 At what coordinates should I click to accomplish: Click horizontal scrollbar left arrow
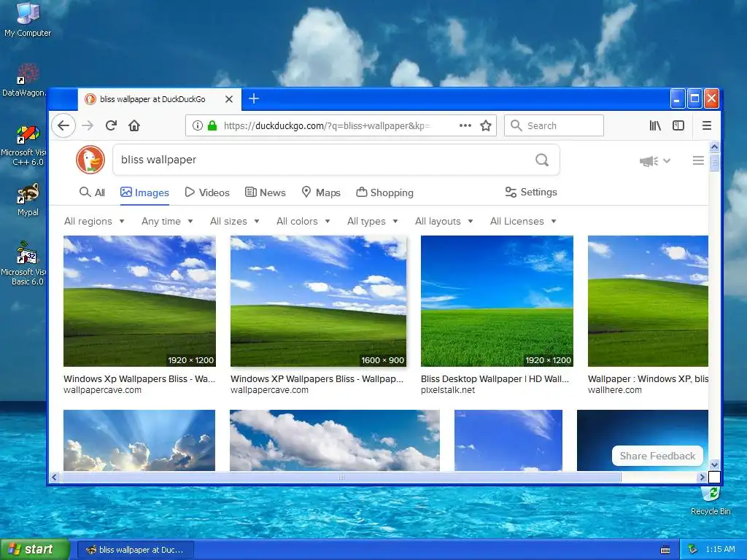(x=55, y=477)
